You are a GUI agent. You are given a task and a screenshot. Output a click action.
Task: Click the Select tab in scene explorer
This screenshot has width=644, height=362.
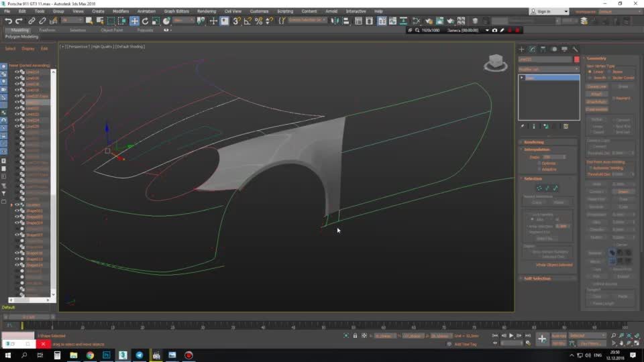(10, 48)
